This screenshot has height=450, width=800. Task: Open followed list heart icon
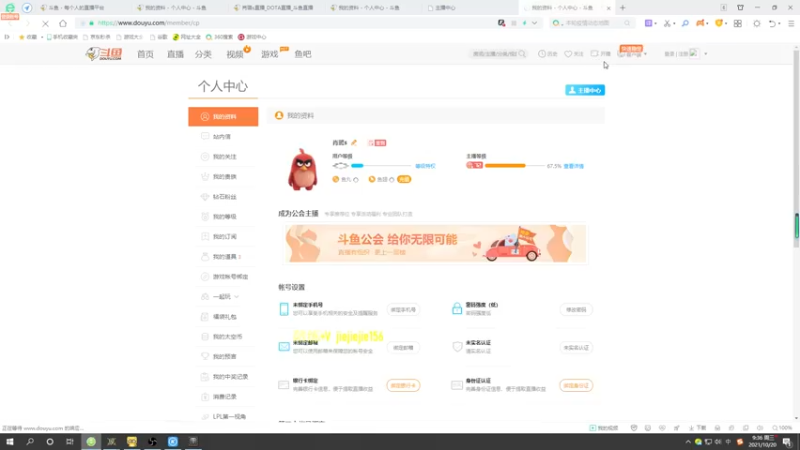coord(568,54)
